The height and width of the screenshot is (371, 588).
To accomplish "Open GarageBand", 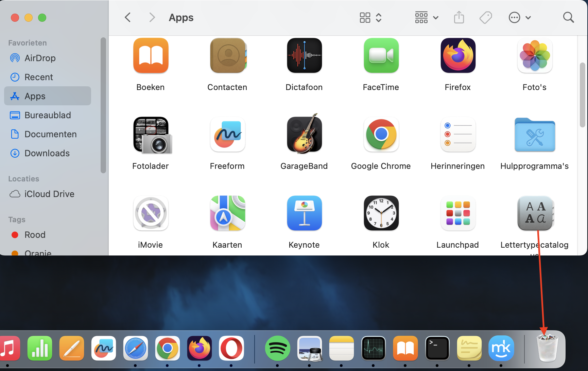I will (304, 135).
